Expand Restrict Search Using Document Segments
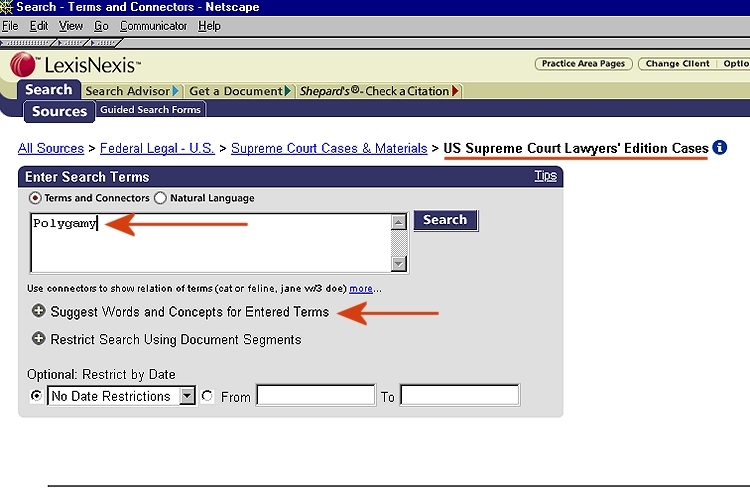750x490 pixels. pos(38,339)
